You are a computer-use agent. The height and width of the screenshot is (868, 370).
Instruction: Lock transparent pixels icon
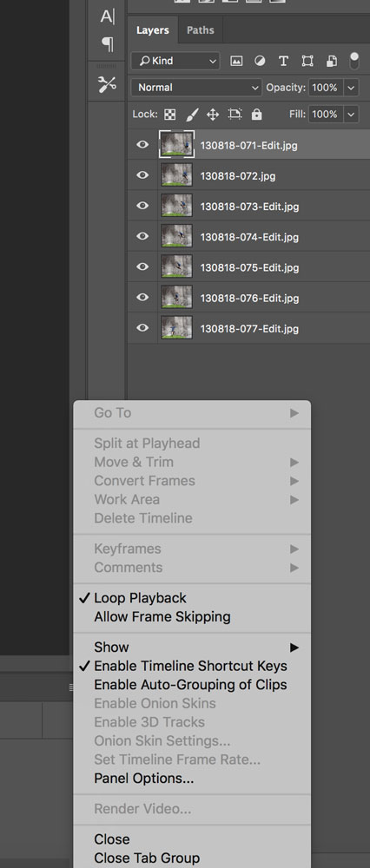170,115
